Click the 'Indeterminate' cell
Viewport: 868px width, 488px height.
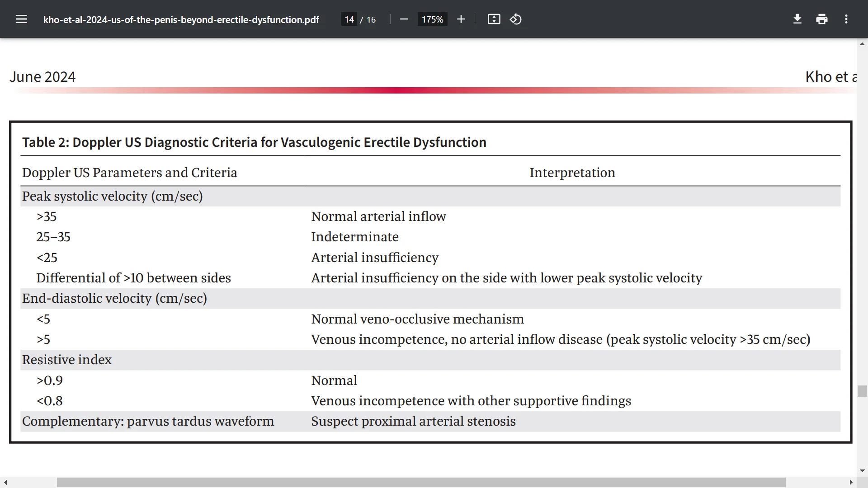pyautogui.click(x=355, y=237)
